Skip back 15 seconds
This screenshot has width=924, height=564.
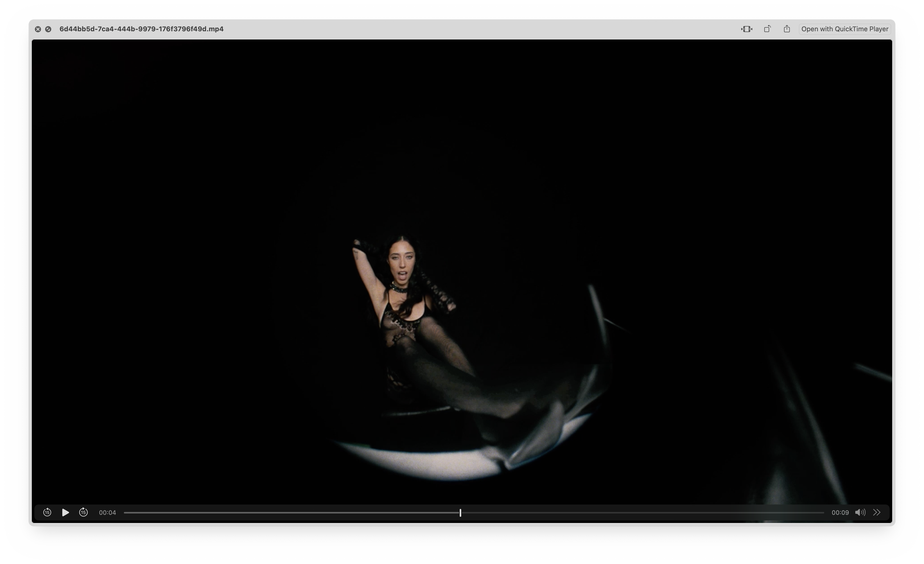47,512
